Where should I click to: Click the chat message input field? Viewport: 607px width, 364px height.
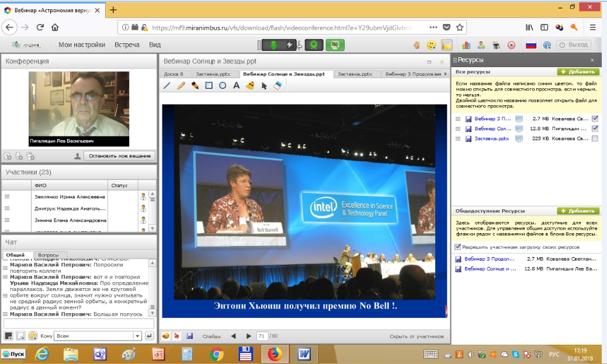(79, 323)
